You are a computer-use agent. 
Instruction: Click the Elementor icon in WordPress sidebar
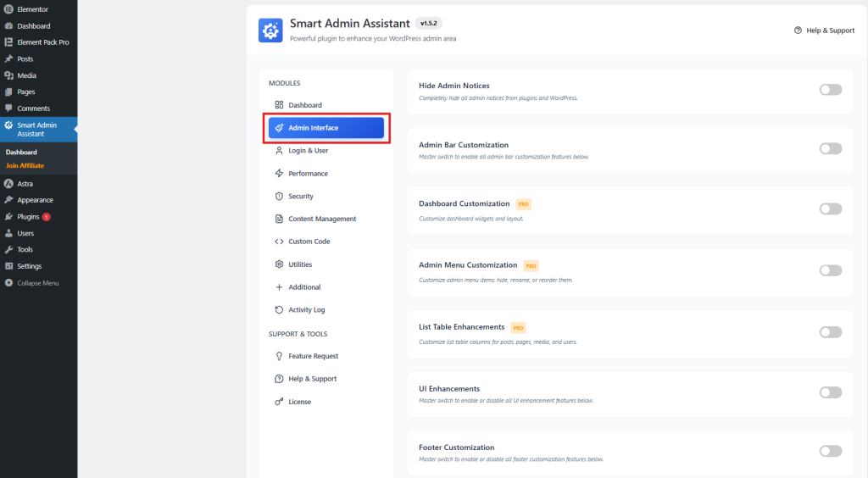click(8, 9)
